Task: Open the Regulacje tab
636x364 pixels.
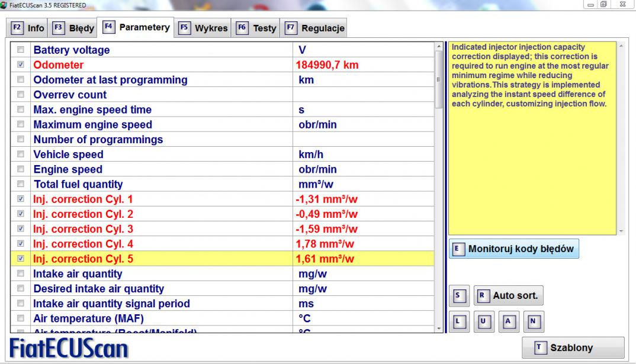Action: [313, 28]
